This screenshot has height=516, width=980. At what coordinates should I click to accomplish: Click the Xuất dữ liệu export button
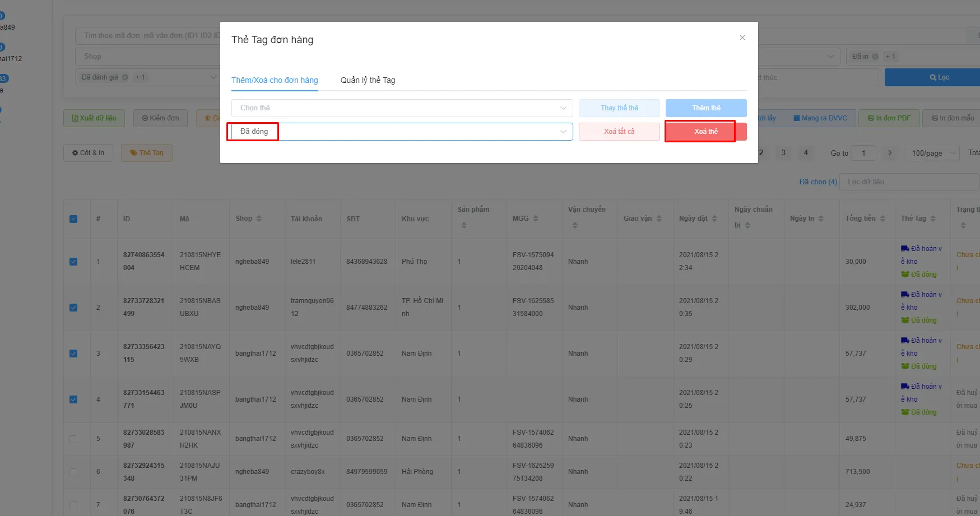point(94,118)
